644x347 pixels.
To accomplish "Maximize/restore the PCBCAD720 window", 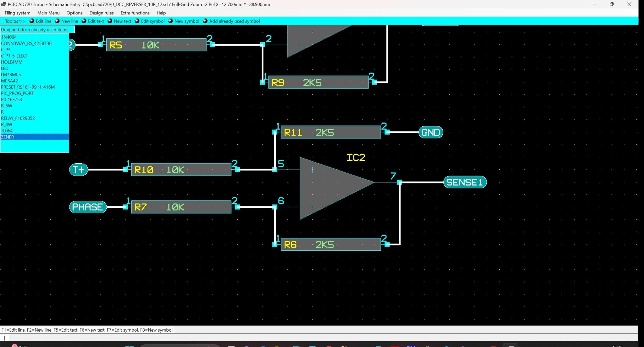I will point(611,4).
